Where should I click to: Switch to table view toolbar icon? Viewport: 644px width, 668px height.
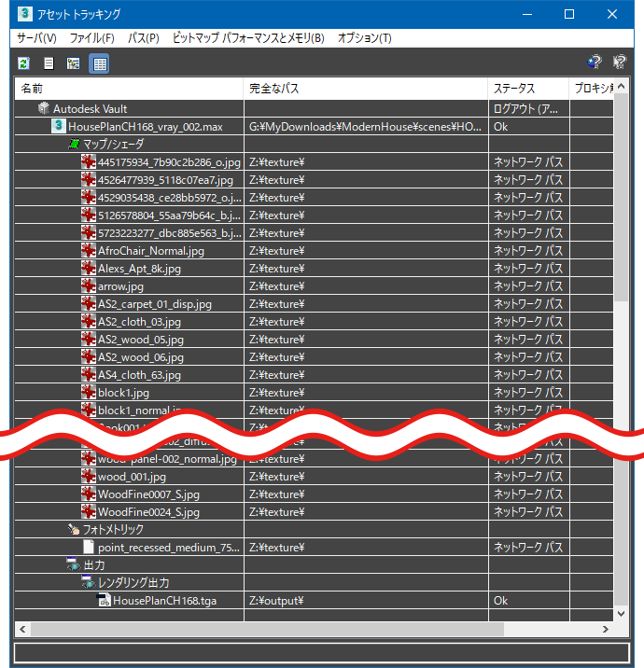click(99, 63)
